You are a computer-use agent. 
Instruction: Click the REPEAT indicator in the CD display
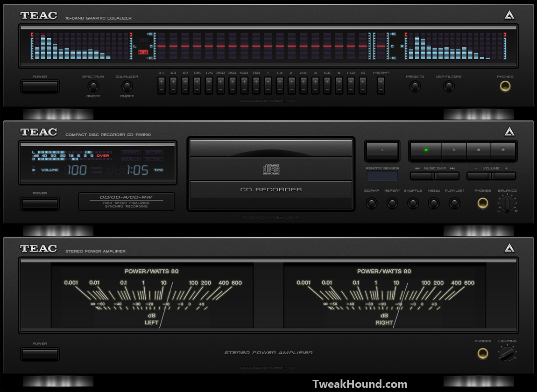tap(130, 152)
